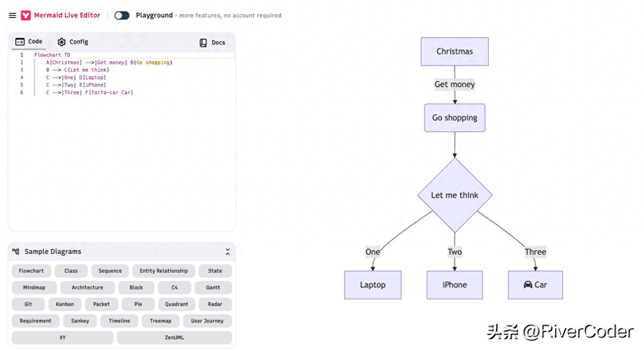The image size is (644, 351).
Task: Select the ZenUML sample button
Action: coord(174,338)
